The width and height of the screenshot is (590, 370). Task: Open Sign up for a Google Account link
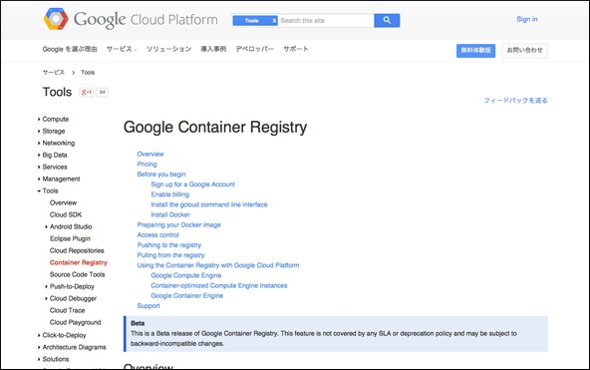[193, 184]
